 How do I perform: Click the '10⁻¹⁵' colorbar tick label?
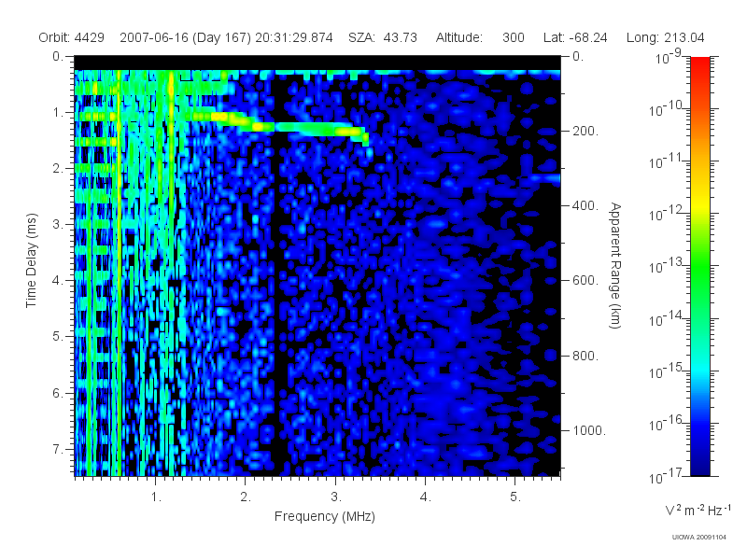click(x=668, y=371)
